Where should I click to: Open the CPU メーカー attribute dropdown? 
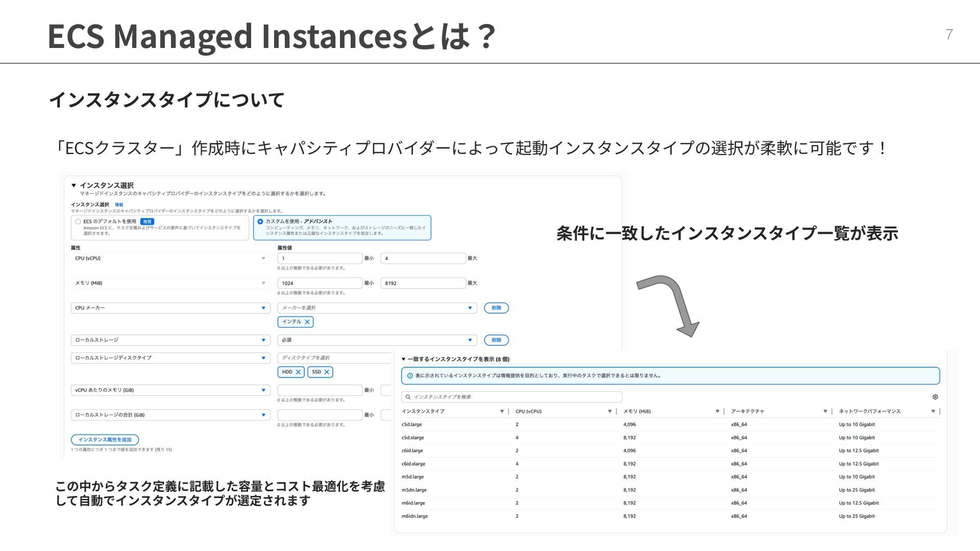(x=170, y=308)
